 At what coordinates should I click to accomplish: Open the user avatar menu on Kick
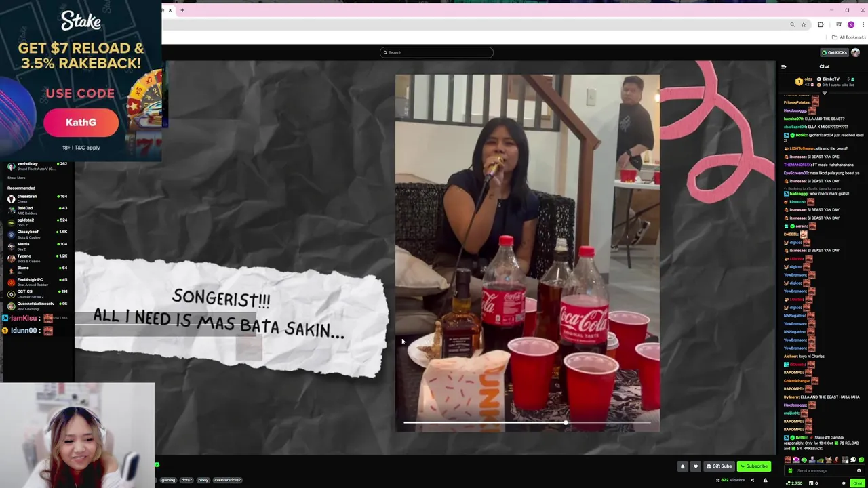pyautogui.click(x=856, y=52)
